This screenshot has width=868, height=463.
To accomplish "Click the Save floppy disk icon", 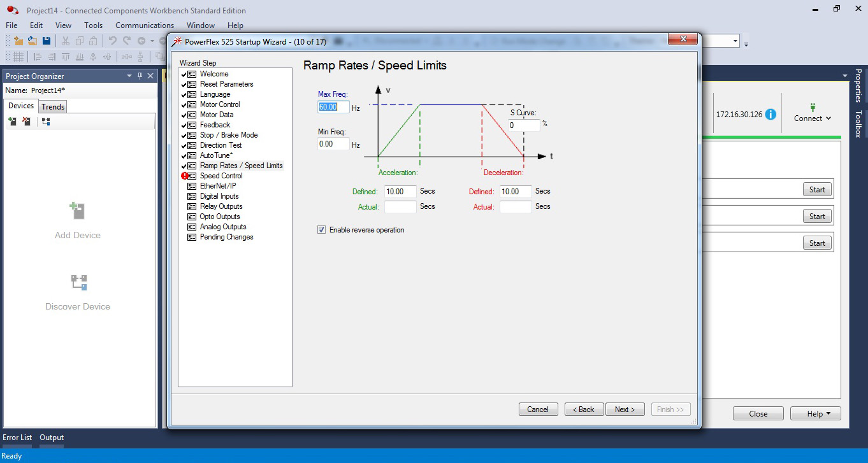I will coord(47,41).
